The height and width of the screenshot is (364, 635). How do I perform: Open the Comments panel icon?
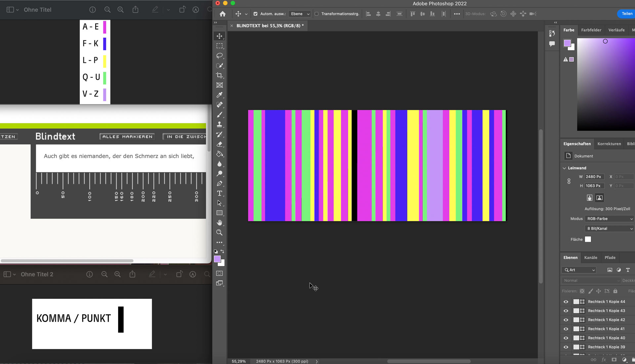click(x=552, y=44)
